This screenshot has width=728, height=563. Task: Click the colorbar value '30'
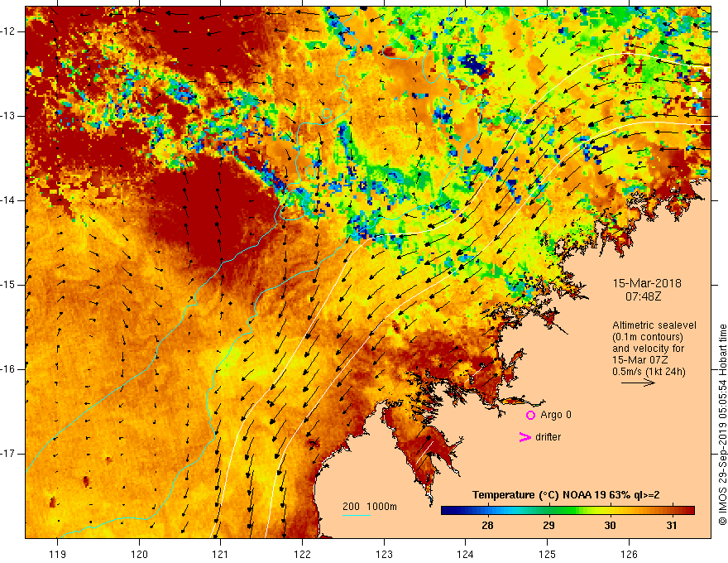(x=610, y=526)
